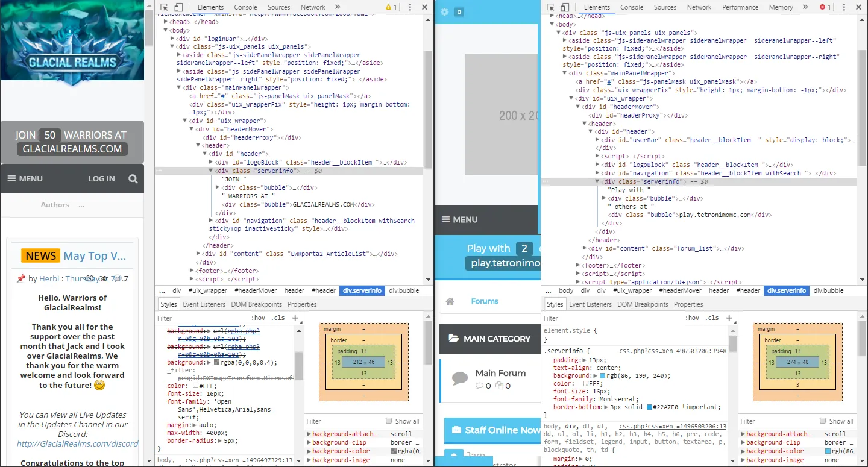This screenshot has height=467, width=868.
Task: Toggle .cls class editor in right Styles pane
Action: 712,318
